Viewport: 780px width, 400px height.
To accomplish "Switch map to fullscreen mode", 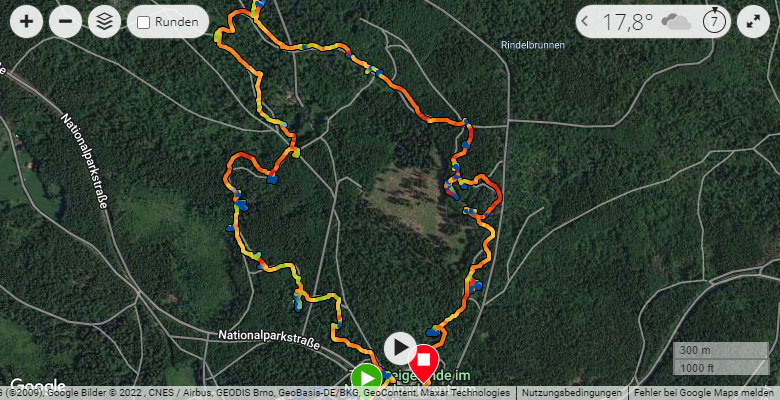I will tap(753, 21).
